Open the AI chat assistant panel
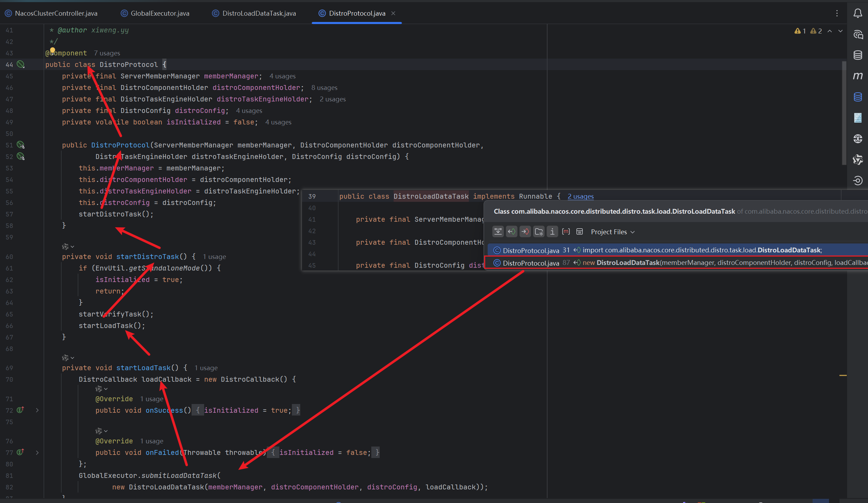868x503 pixels. (858, 35)
